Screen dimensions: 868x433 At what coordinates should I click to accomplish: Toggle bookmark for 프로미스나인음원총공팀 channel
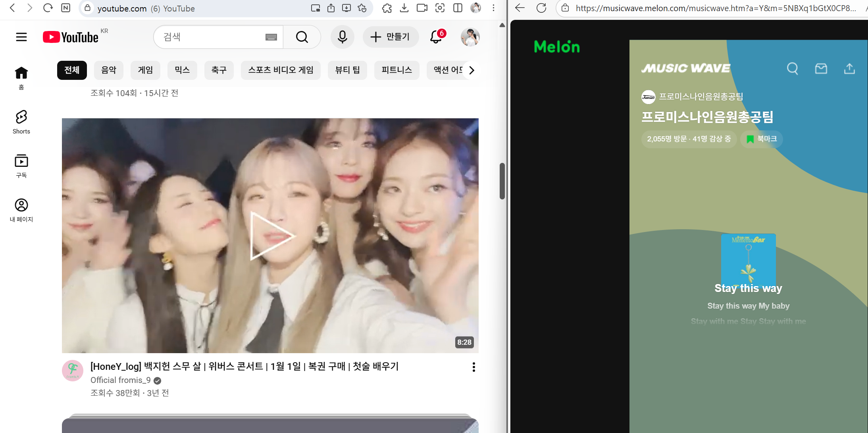(761, 139)
